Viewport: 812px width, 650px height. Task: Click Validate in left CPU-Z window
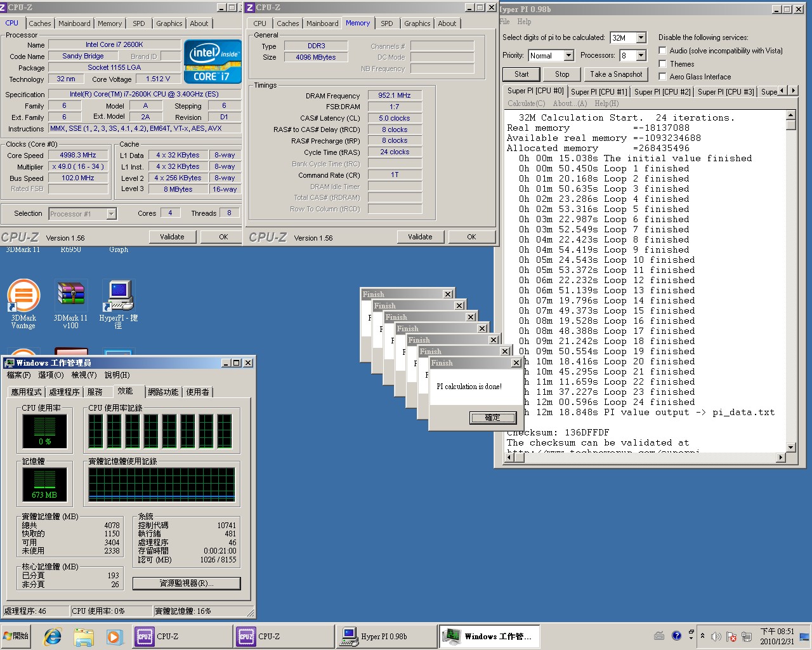(x=172, y=237)
